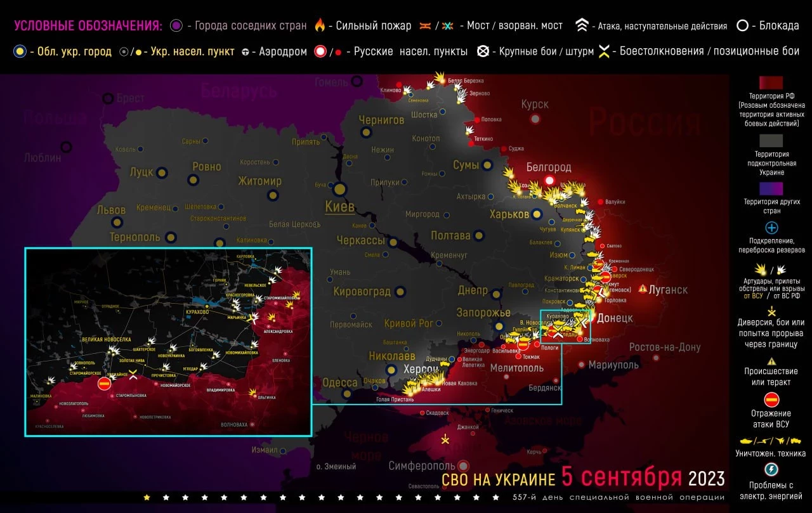Click the purple neighboring-countries city legend icon
Viewport: 812px width, 513px height.
176,25
